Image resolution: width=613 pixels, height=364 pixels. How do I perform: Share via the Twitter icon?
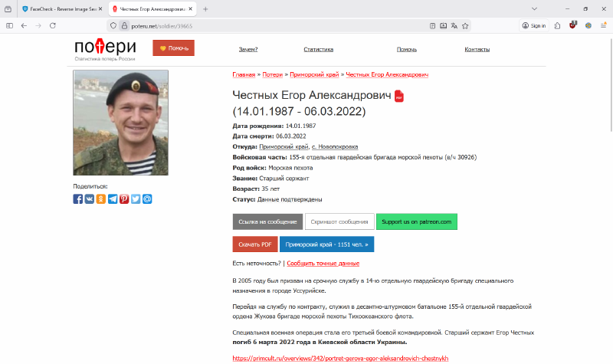click(x=136, y=199)
